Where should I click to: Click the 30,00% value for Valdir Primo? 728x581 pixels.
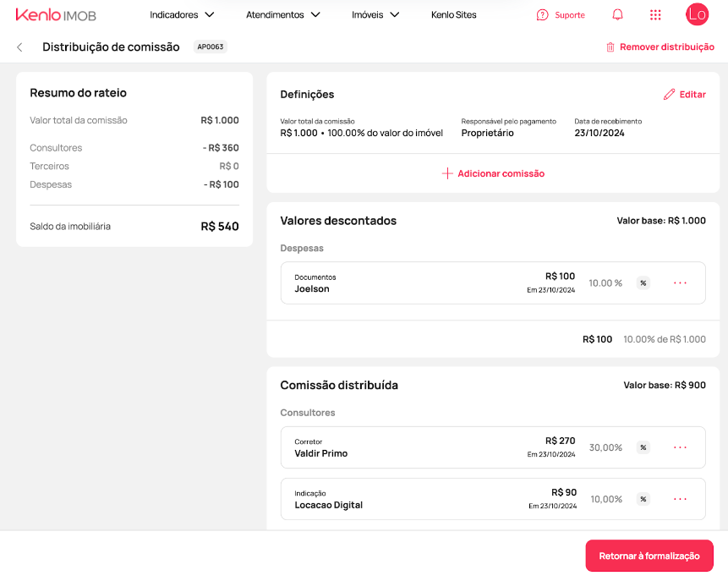coord(605,447)
